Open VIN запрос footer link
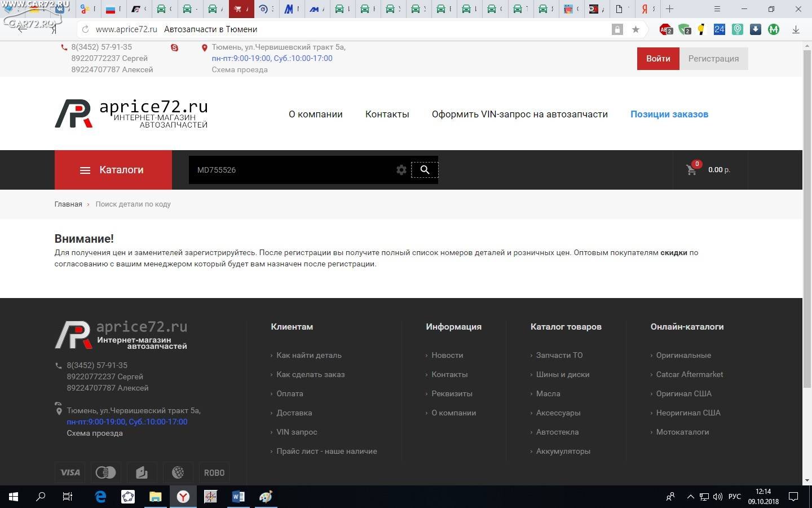Viewport: 812px width, 508px height. click(297, 432)
